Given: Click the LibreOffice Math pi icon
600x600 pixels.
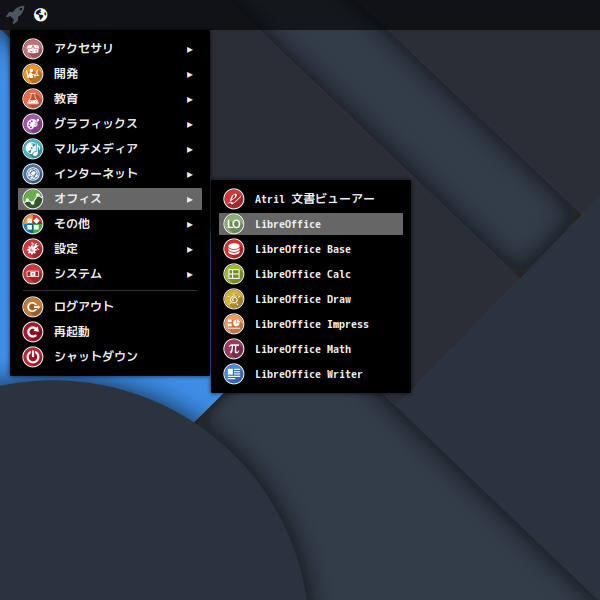Looking at the screenshot, I should pos(233,349).
